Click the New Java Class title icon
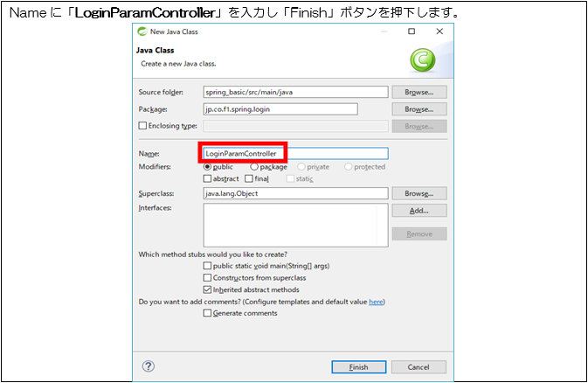Image resolution: width=588 pixels, height=383 pixels. tap(144, 31)
